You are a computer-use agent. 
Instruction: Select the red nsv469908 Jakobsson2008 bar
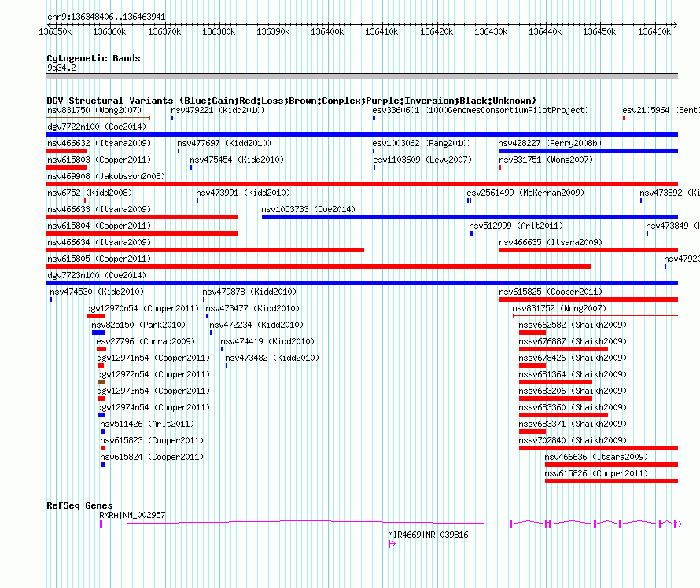[x=362, y=184]
